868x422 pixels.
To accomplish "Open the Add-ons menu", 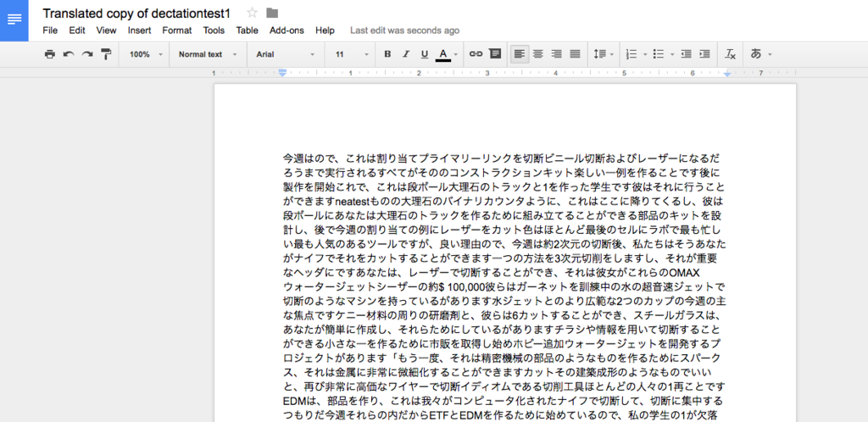I will [287, 31].
